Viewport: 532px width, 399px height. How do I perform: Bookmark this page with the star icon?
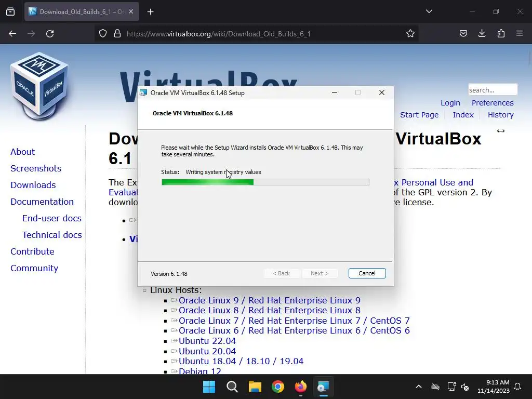(410, 34)
